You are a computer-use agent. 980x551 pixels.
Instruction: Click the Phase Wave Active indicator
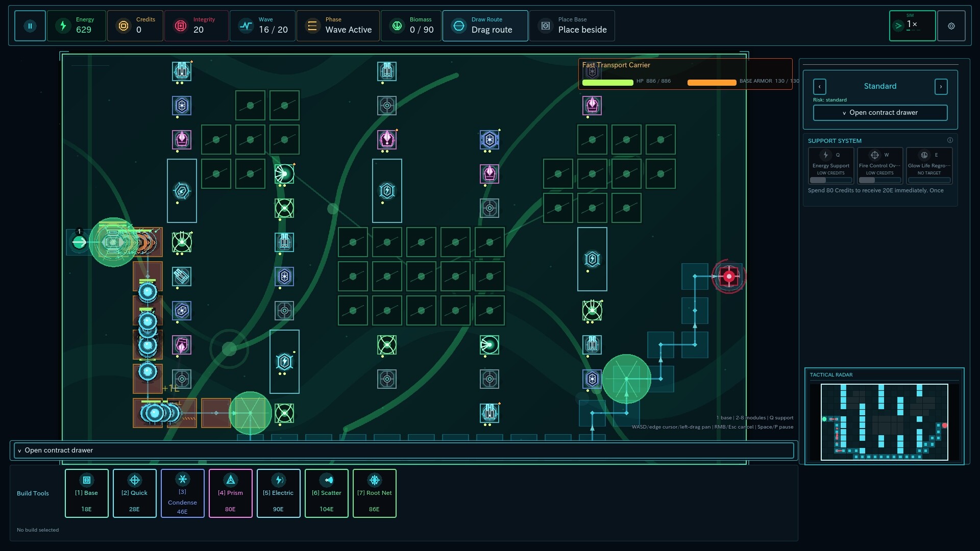coord(338,26)
